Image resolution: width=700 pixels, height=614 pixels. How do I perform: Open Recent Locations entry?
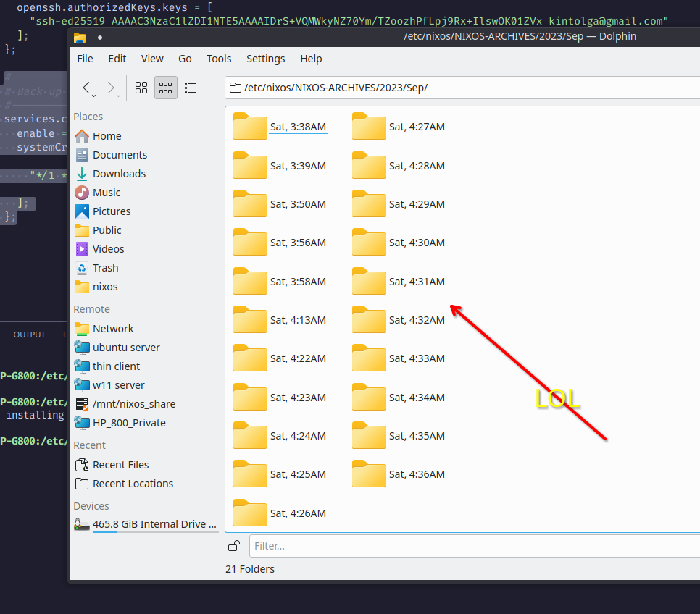145,484
